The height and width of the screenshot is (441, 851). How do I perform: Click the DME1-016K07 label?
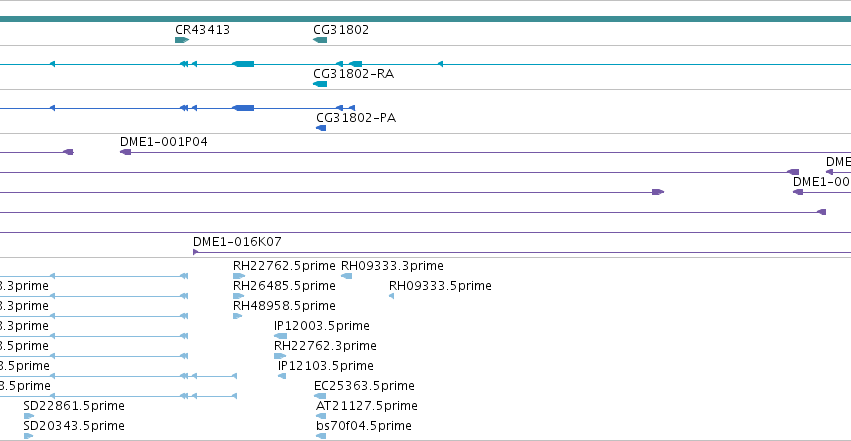237,241
